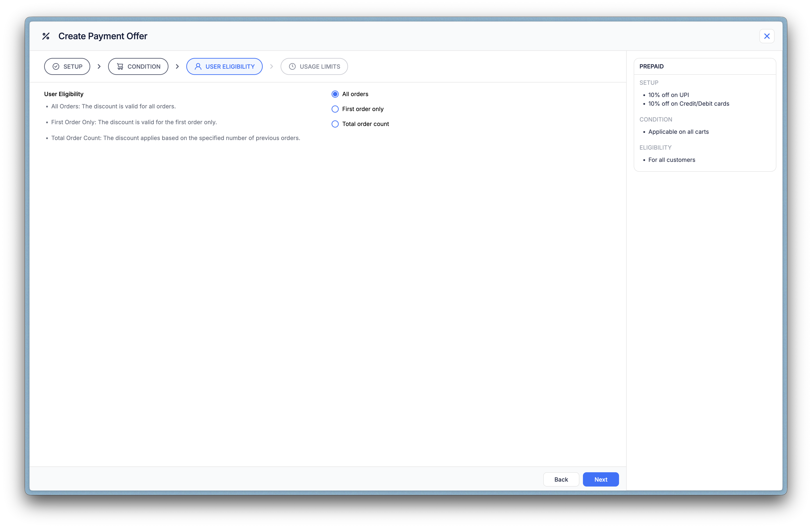Viewport: 812px width, 528px height.
Task: Click the First order only label text
Action: [363, 109]
